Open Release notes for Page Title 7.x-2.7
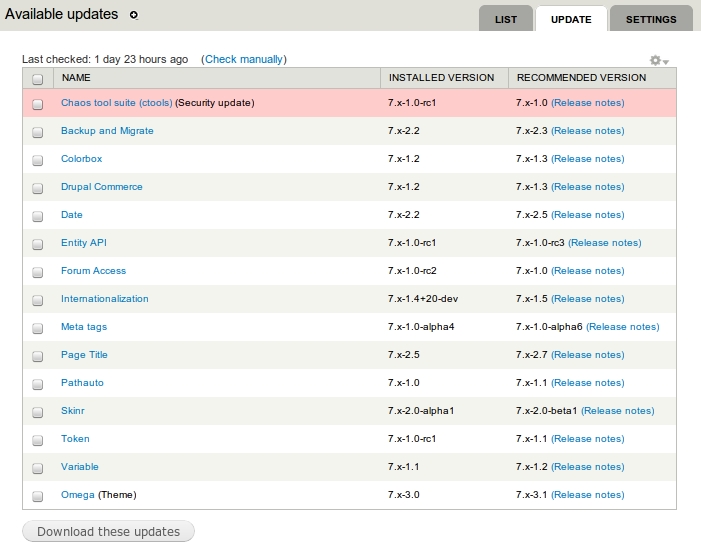 click(587, 355)
